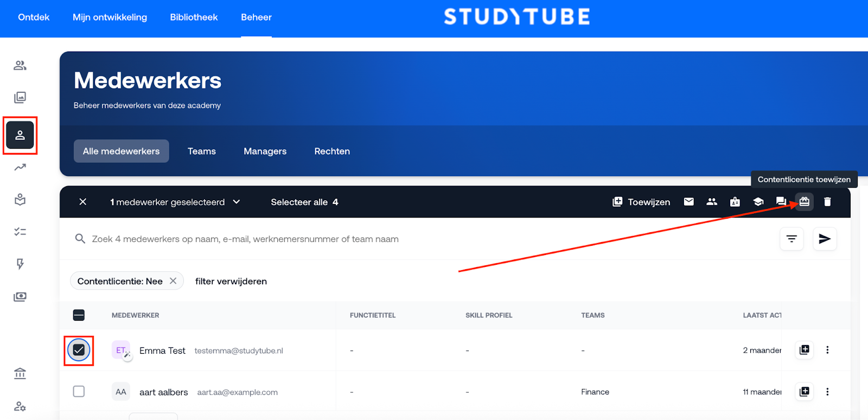The height and width of the screenshot is (420, 868).
Task: Delete selected employee with trash icon
Action: [827, 202]
